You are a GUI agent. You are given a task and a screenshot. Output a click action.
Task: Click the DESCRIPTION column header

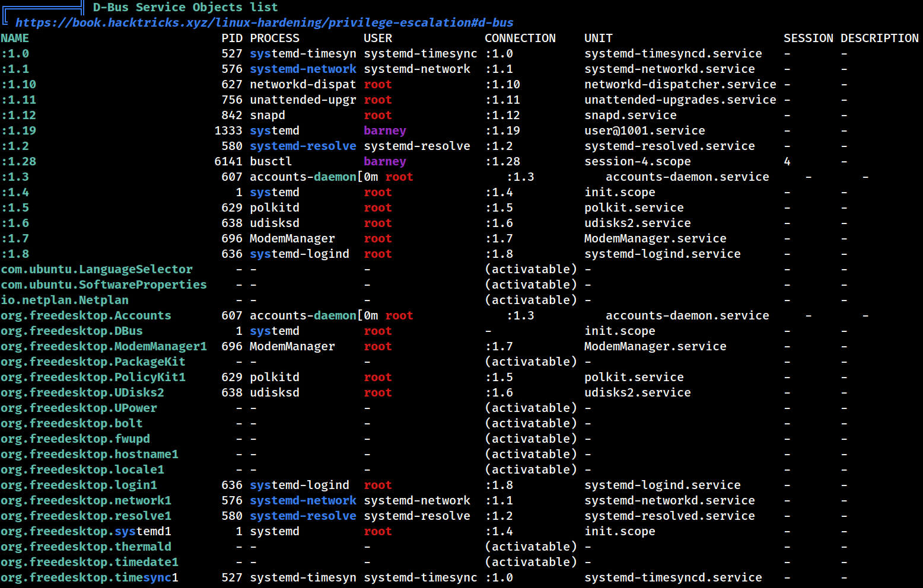880,38
